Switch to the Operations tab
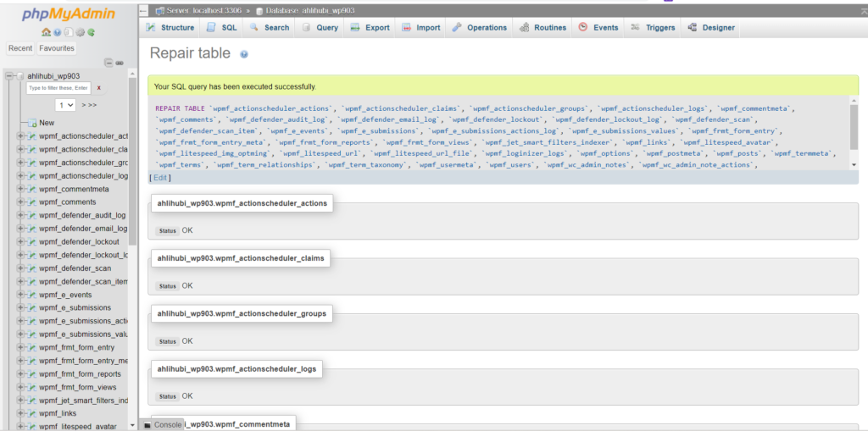Screen dimensions: 868x431 (x=480, y=28)
